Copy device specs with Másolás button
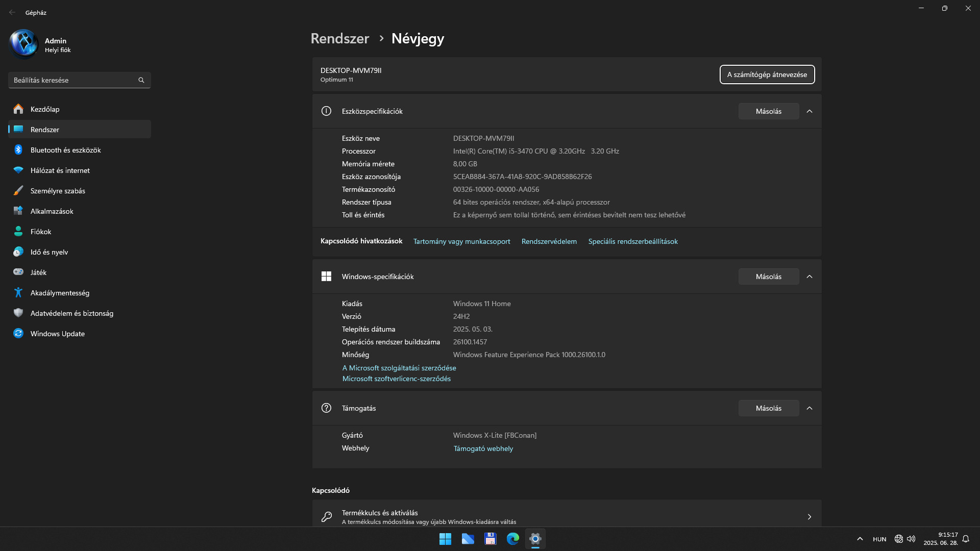 click(768, 111)
